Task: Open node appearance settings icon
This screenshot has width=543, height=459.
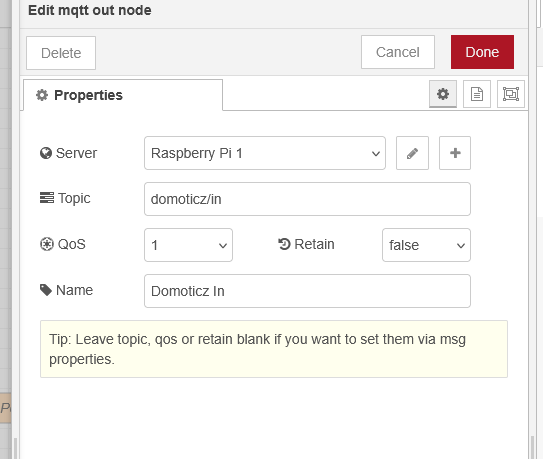Action: point(511,94)
